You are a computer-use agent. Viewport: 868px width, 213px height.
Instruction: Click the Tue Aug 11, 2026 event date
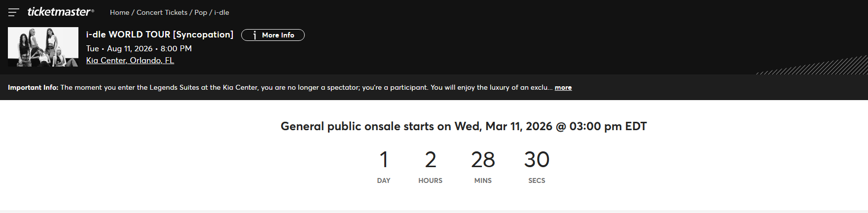tap(139, 48)
